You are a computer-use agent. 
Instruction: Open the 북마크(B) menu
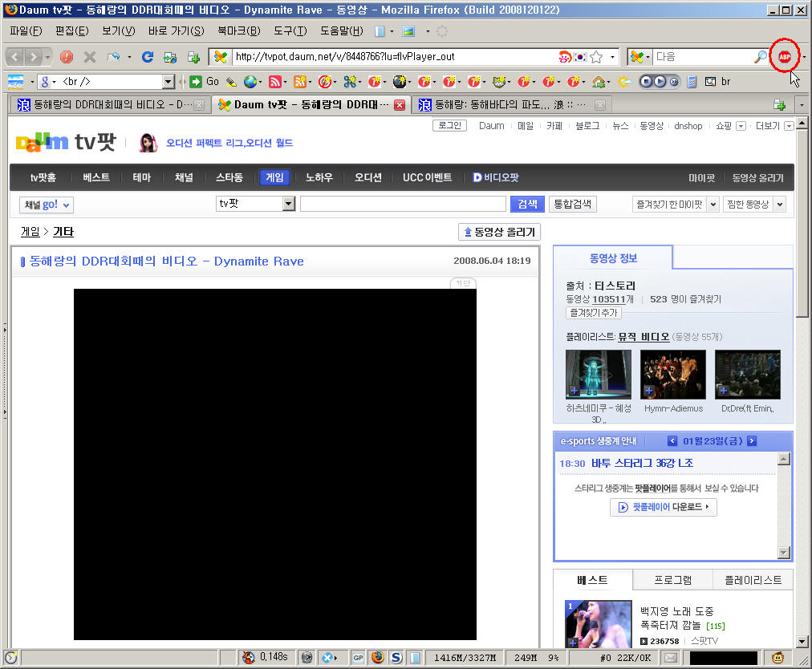pos(239,31)
